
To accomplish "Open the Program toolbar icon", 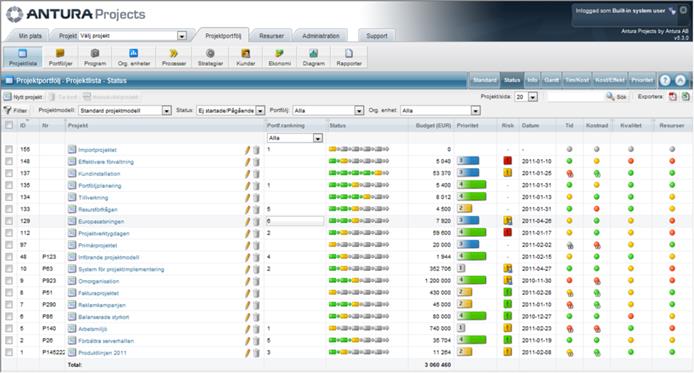I will 95,58.
